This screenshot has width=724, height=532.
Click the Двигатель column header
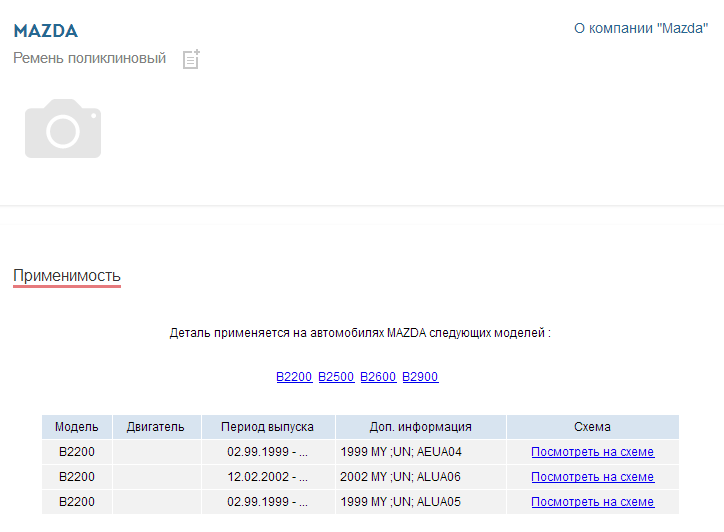coord(156,427)
